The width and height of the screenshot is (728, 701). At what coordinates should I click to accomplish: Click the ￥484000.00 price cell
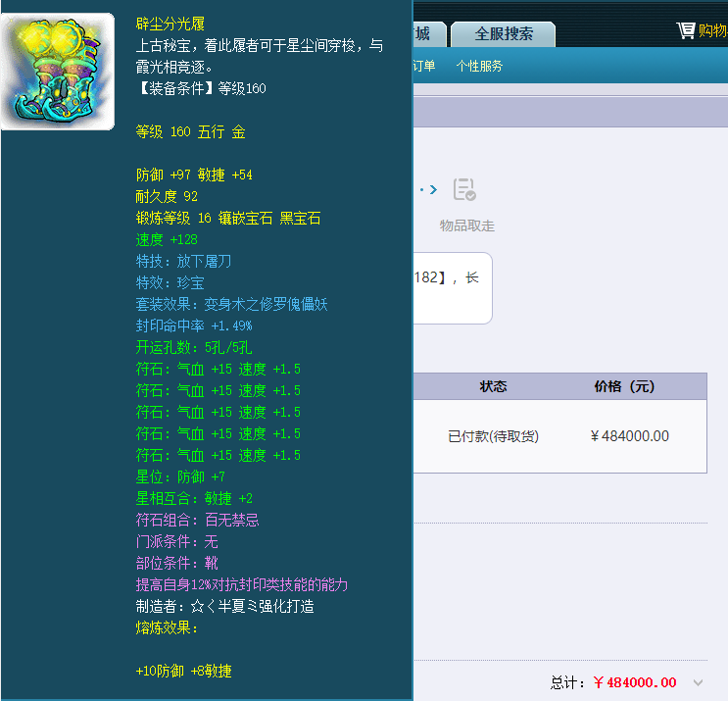(630, 436)
